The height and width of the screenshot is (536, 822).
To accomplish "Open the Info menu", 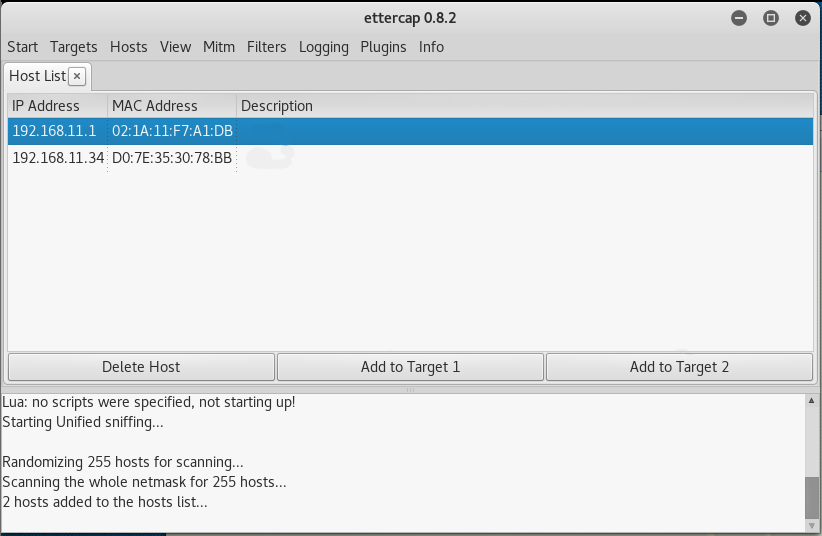I will point(431,47).
